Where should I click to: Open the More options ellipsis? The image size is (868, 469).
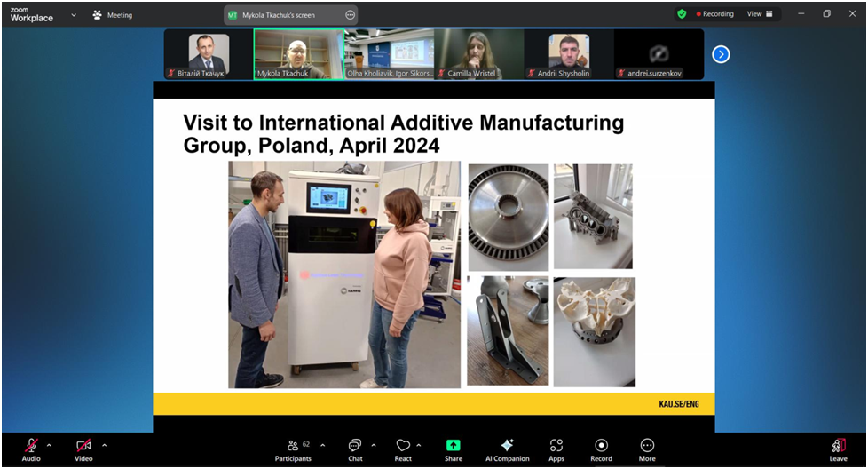(647, 446)
